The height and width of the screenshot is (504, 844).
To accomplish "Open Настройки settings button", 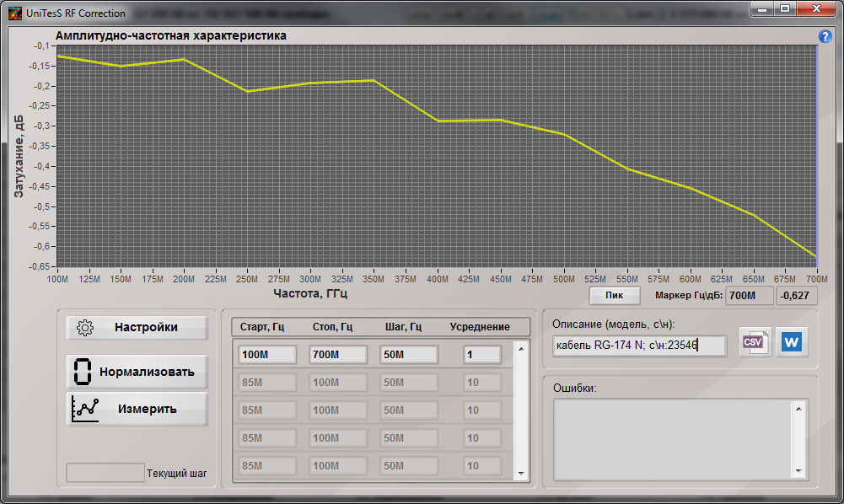I will point(137,328).
